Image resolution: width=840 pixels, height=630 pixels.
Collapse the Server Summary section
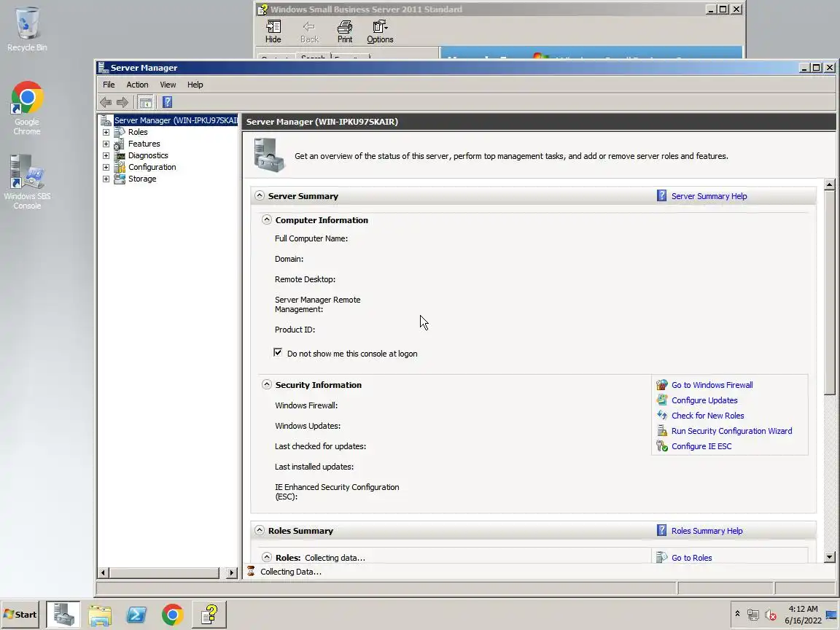pos(260,195)
